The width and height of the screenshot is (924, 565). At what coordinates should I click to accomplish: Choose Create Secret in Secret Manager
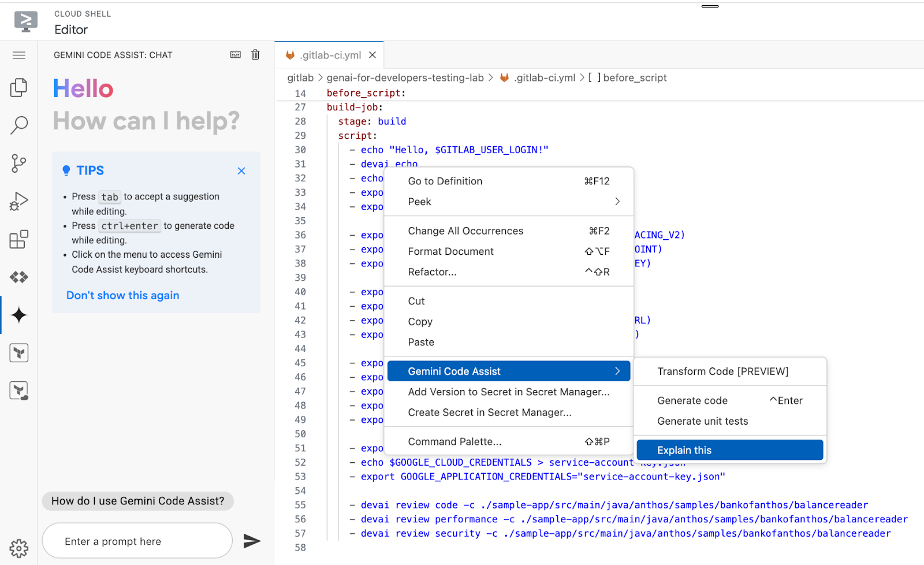point(509,412)
